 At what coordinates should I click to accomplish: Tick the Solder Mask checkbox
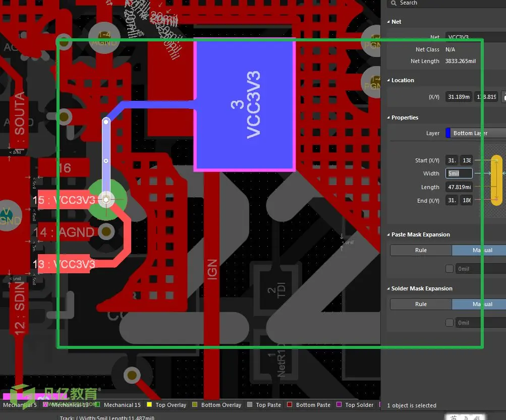tap(449, 323)
